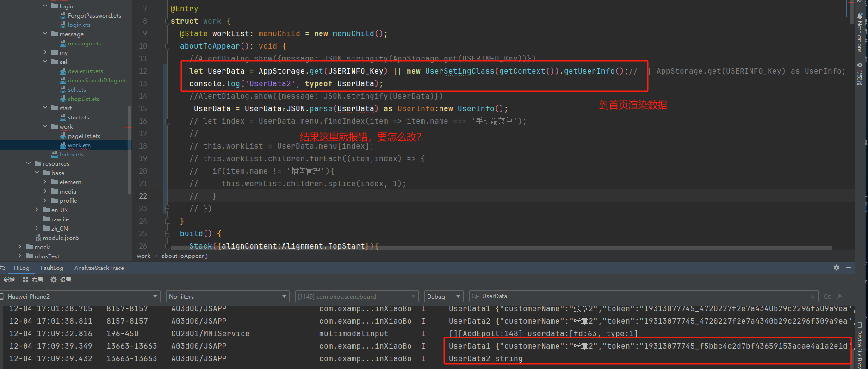Open the No filters dropdown
The width and height of the screenshot is (868, 369).
coord(228,296)
